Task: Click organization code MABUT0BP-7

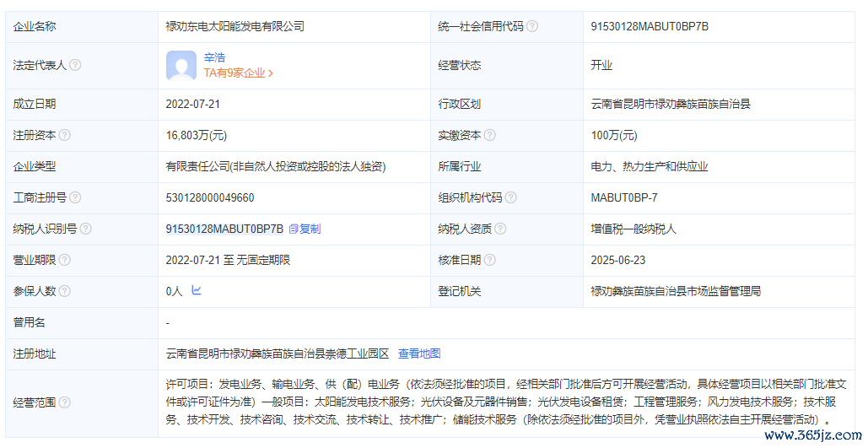Action: click(624, 197)
